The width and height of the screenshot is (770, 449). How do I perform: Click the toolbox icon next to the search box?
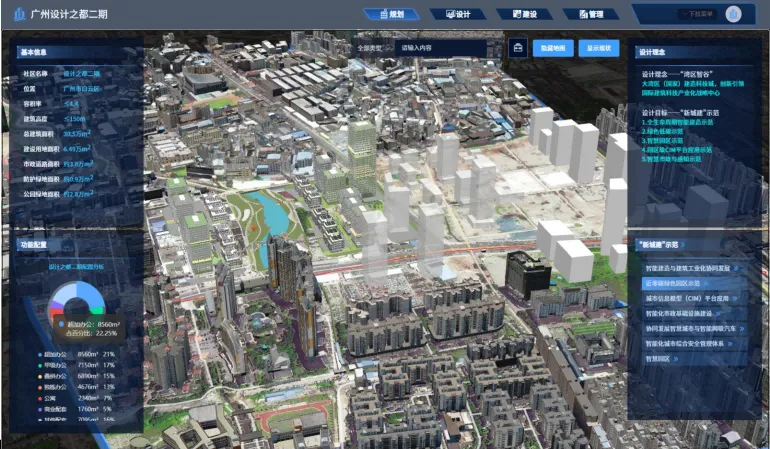(518, 47)
